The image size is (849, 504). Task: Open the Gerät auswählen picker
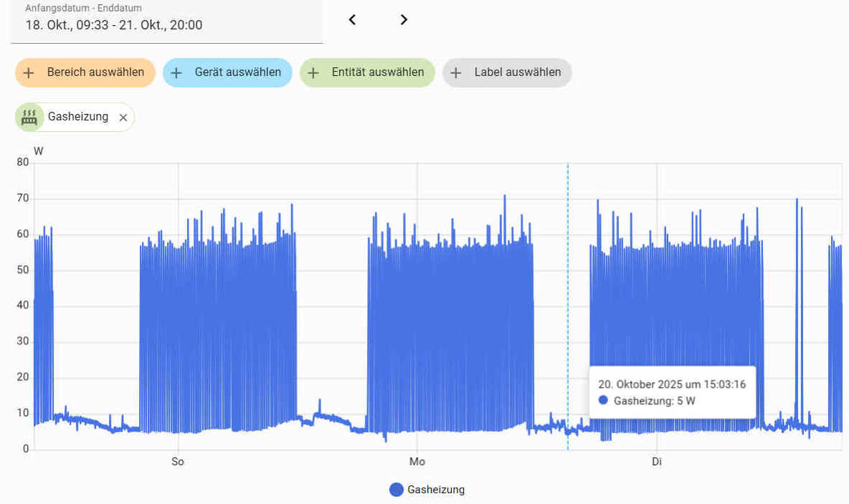pyautogui.click(x=237, y=72)
